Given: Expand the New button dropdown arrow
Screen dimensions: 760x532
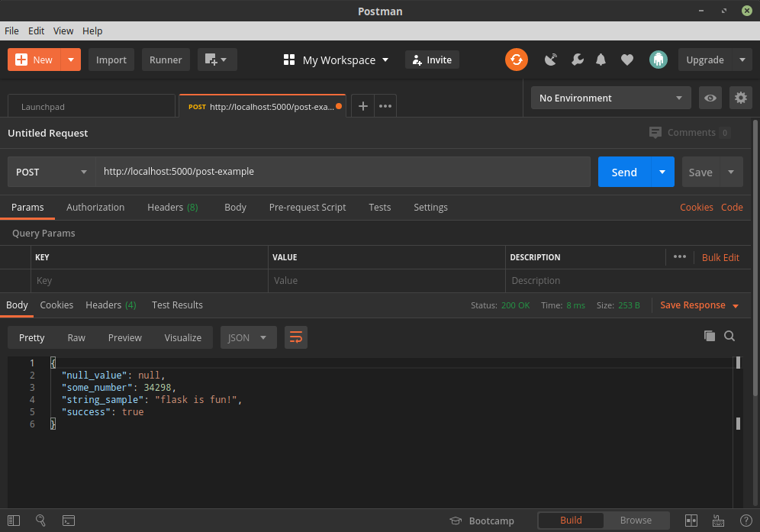Looking at the screenshot, I should pyautogui.click(x=71, y=60).
